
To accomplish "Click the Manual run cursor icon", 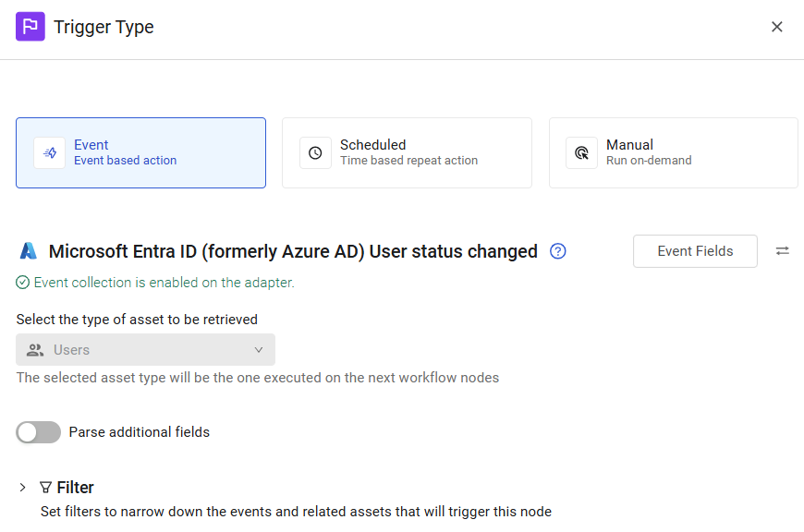I will pyautogui.click(x=581, y=152).
